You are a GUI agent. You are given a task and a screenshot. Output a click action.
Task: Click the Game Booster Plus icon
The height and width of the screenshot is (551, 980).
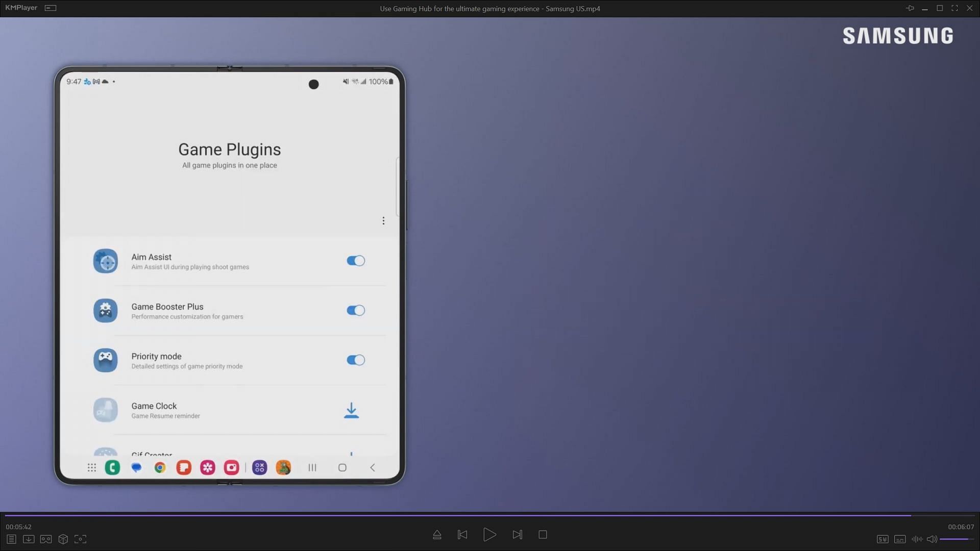105,310
